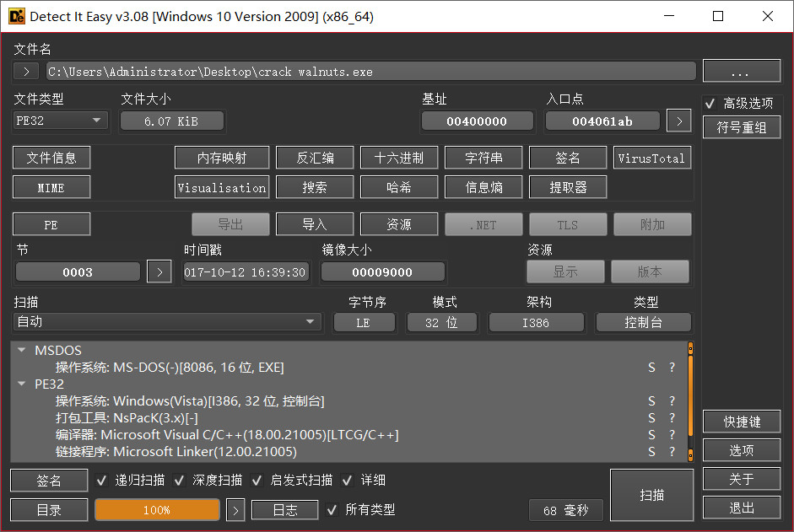Click the 时间戳 field
Screen dimensions: 794x532
coord(246,271)
